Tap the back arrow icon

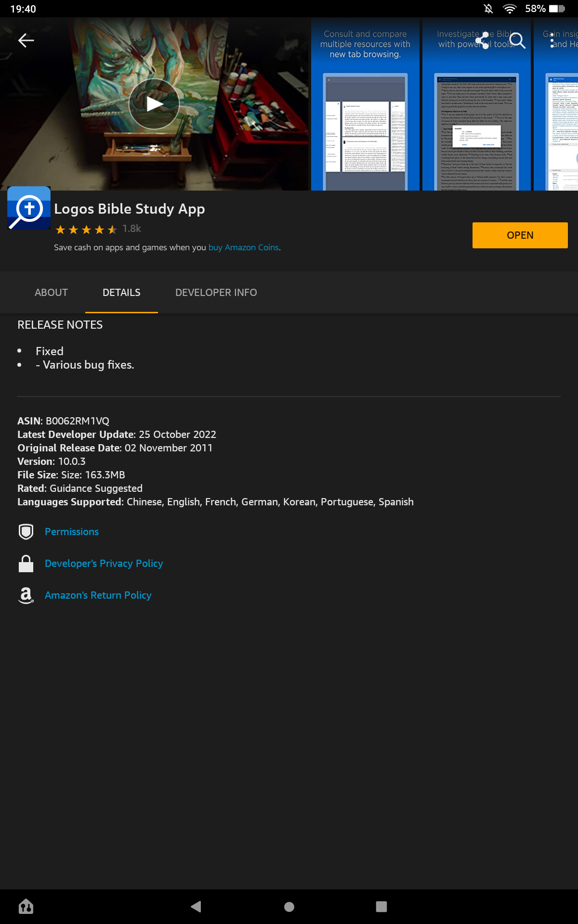click(x=26, y=41)
